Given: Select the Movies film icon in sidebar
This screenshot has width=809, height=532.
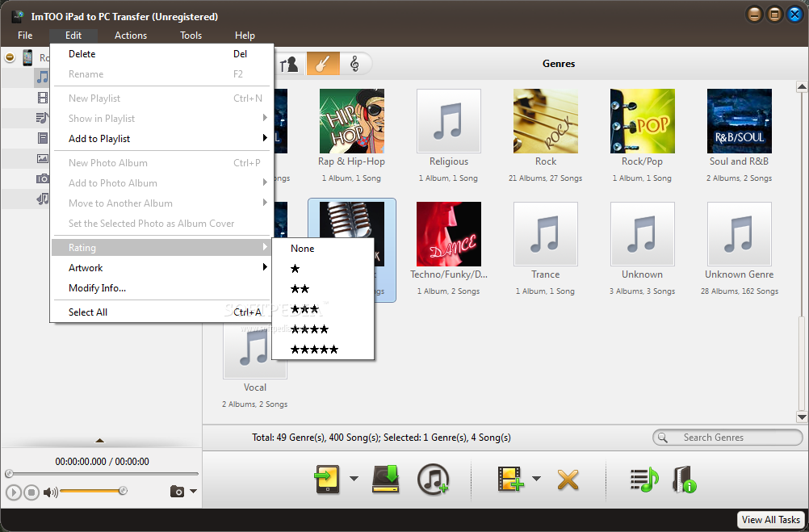Looking at the screenshot, I should (43, 98).
